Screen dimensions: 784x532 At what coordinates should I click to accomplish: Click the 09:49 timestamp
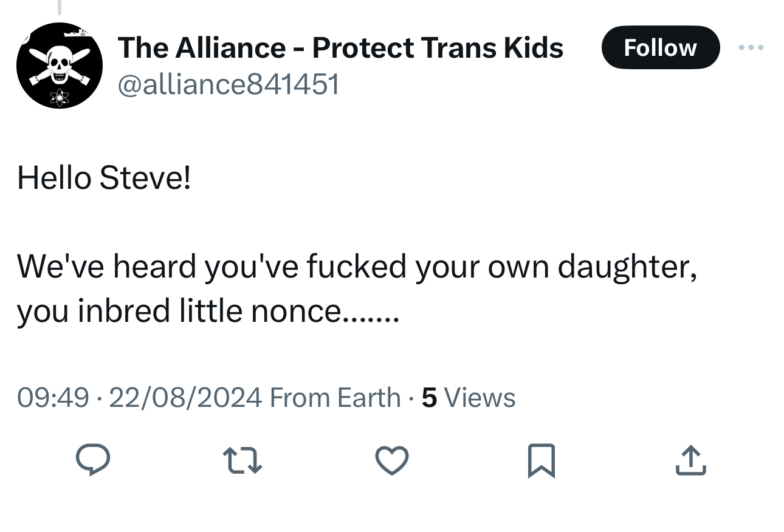click(53, 398)
